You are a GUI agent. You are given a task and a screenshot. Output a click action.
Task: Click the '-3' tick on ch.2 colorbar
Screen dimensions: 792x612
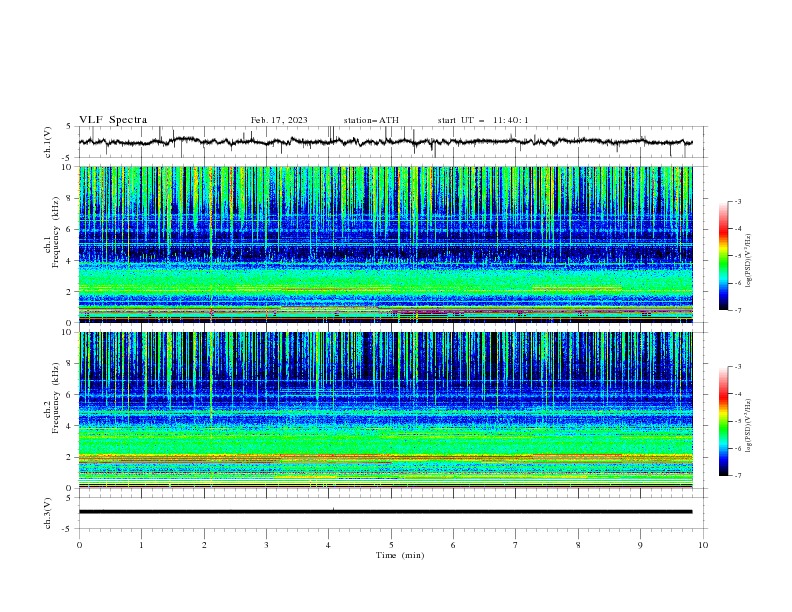pyautogui.click(x=737, y=367)
